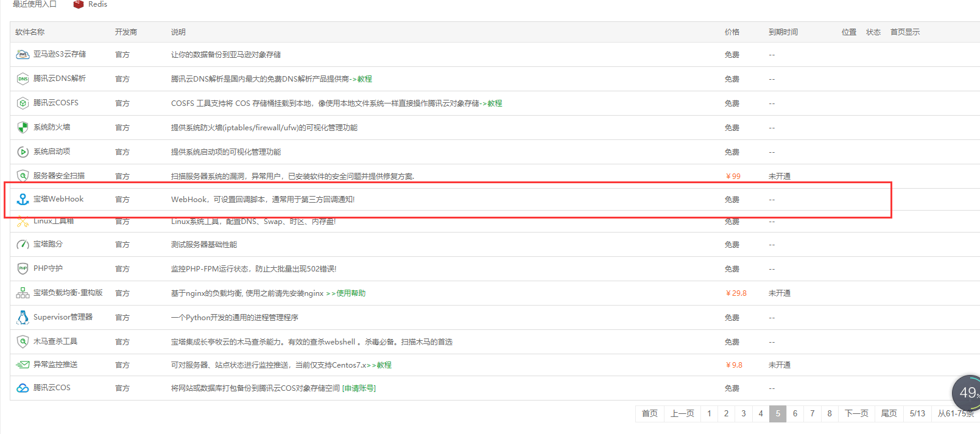Click the 服务器安全扫描 icon
980x434 pixels.
[x=23, y=176]
